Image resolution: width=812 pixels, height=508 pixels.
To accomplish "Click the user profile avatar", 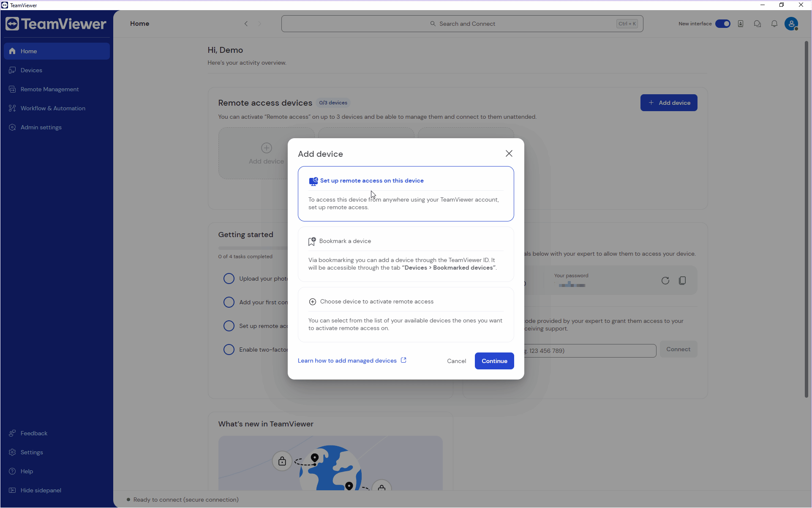I will 791,24.
